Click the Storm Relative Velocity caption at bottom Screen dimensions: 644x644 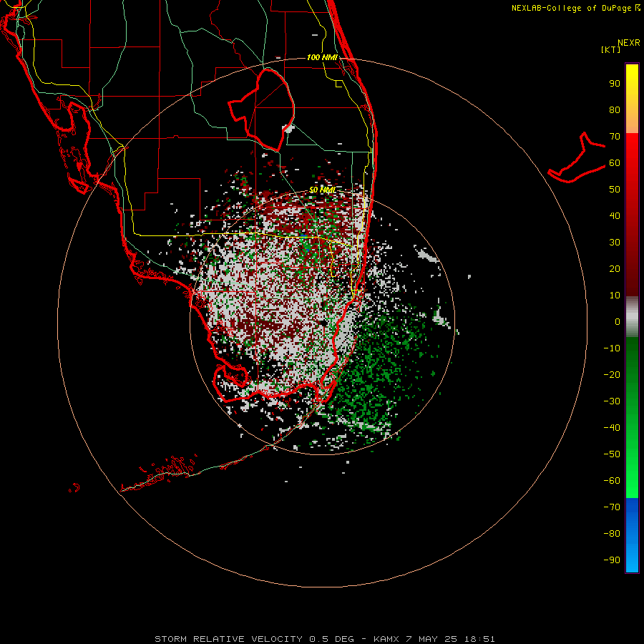pyautogui.click(x=324, y=639)
